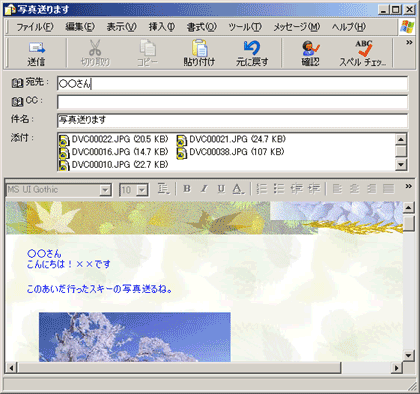Screen dimensions: 420x394
Task: Open the font color button
Action: [x=238, y=189]
